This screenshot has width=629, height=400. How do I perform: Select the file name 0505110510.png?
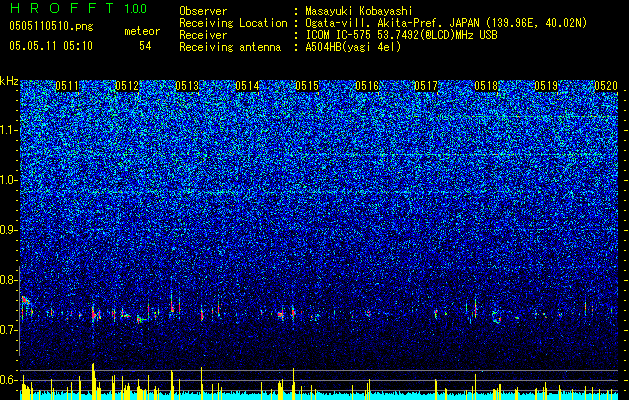[x=51, y=26]
